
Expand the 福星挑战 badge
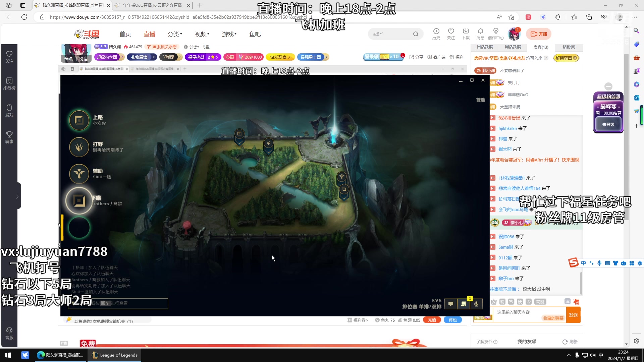[x=203, y=57]
